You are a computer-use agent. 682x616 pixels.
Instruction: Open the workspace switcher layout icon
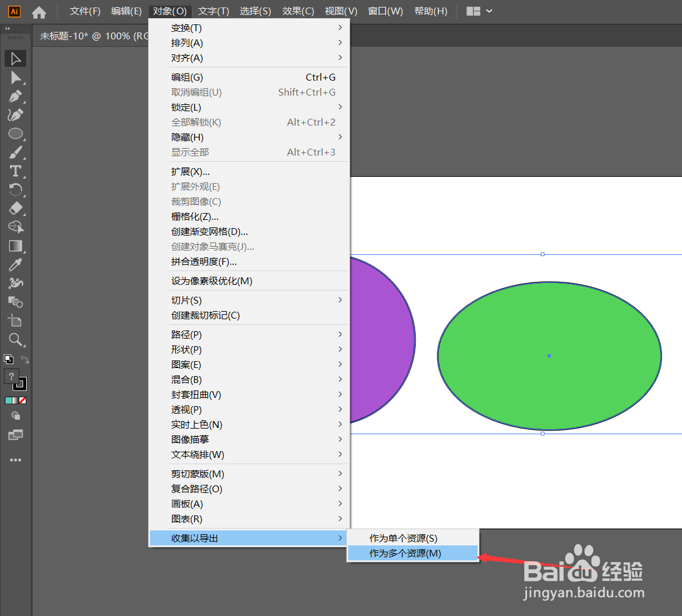coord(473,11)
